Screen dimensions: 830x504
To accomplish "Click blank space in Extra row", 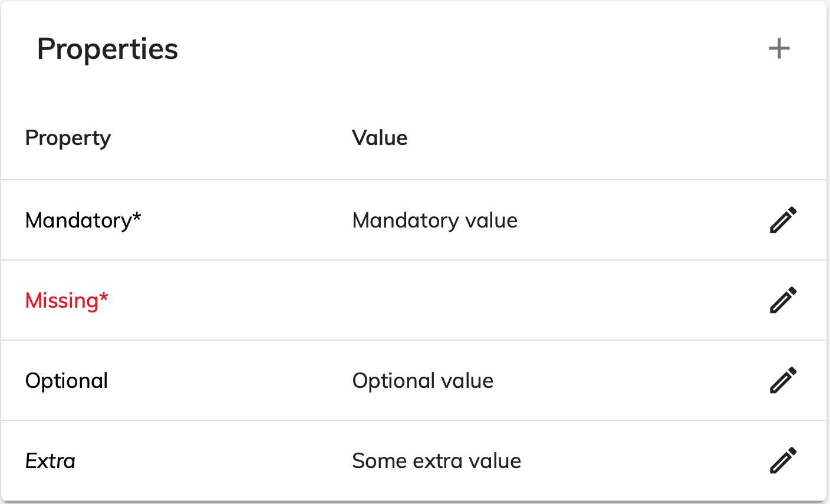I will pyautogui.click(x=637, y=461).
